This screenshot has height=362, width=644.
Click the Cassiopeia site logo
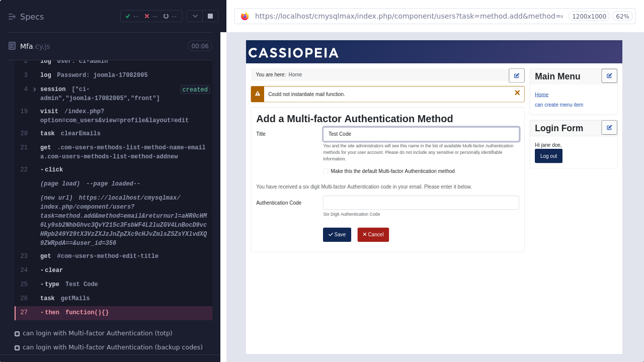point(293,53)
